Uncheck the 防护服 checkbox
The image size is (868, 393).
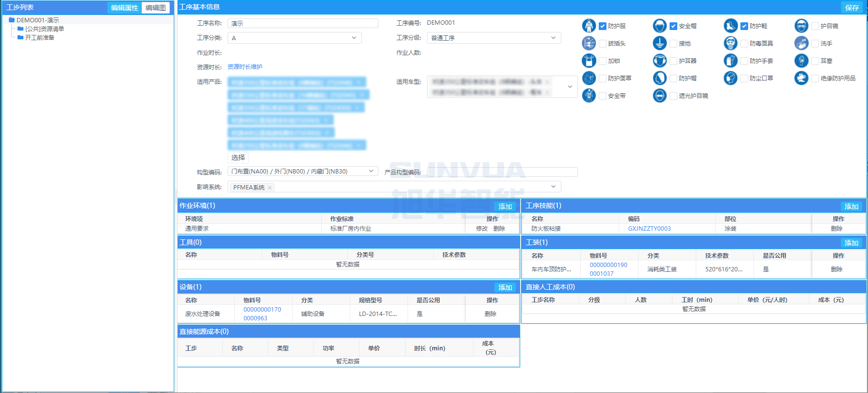(x=603, y=26)
